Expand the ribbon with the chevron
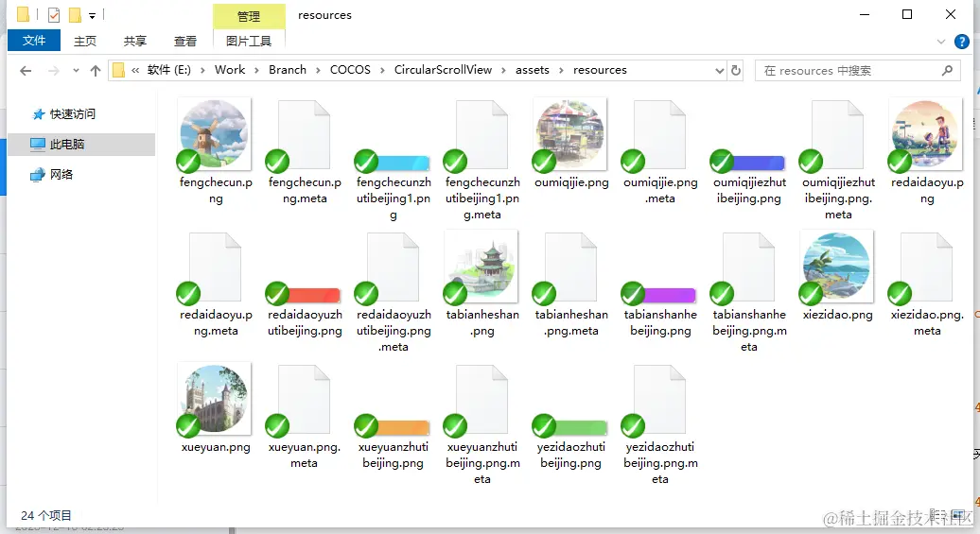The height and width of the screenshot is (534, 980). point(940,42)
